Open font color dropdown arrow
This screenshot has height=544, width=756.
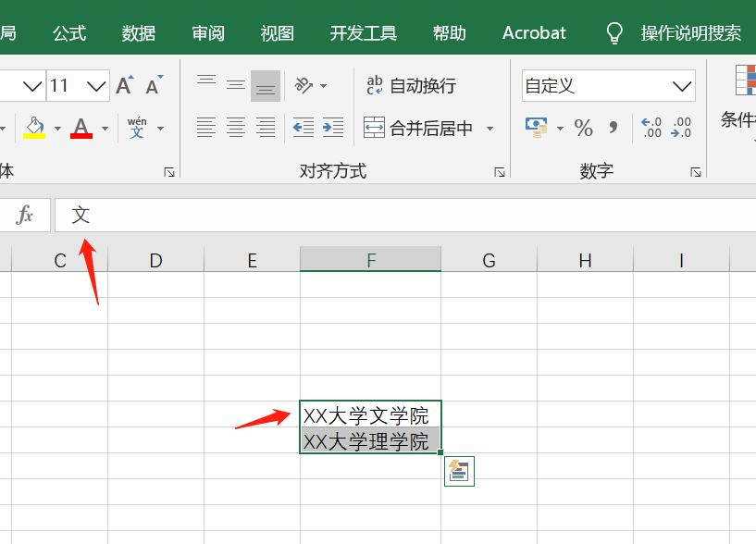coord(105,129)
